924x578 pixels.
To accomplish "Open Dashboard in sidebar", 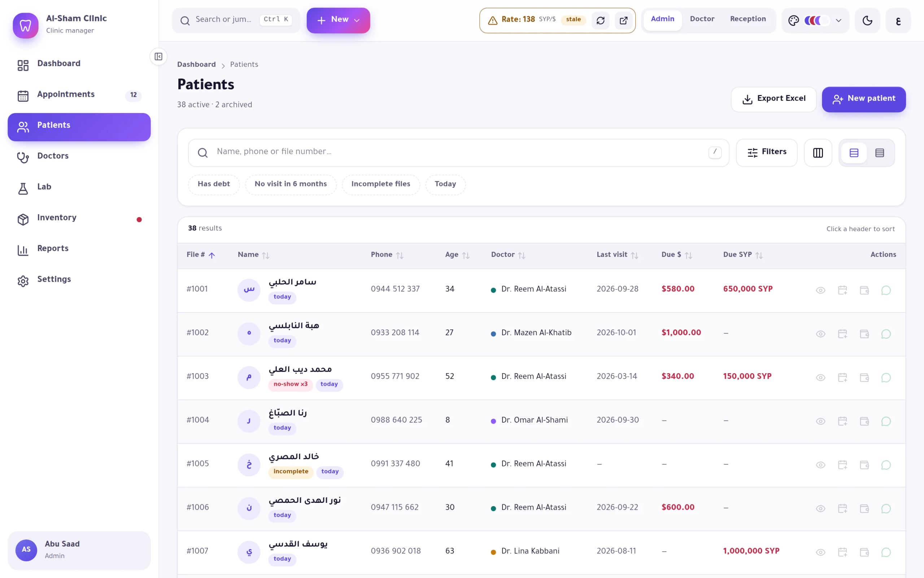I will pyautogui.click(x=79, y=65).
